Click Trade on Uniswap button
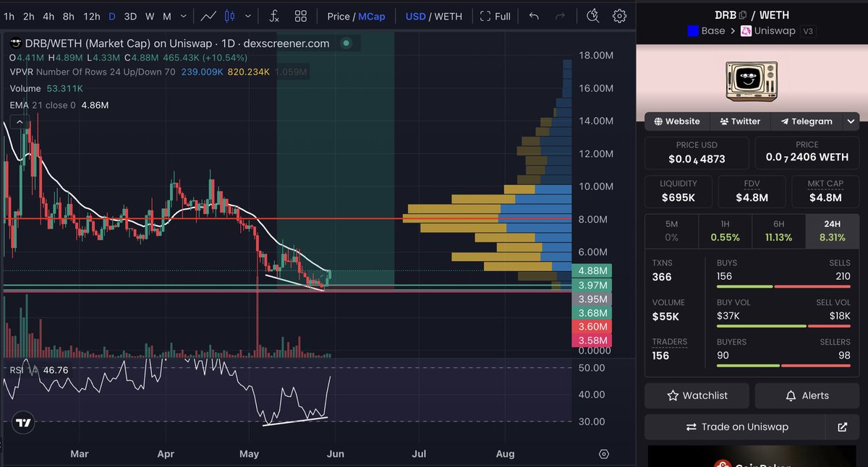This screenshot has height=467, width=868. tap(735, 427)
